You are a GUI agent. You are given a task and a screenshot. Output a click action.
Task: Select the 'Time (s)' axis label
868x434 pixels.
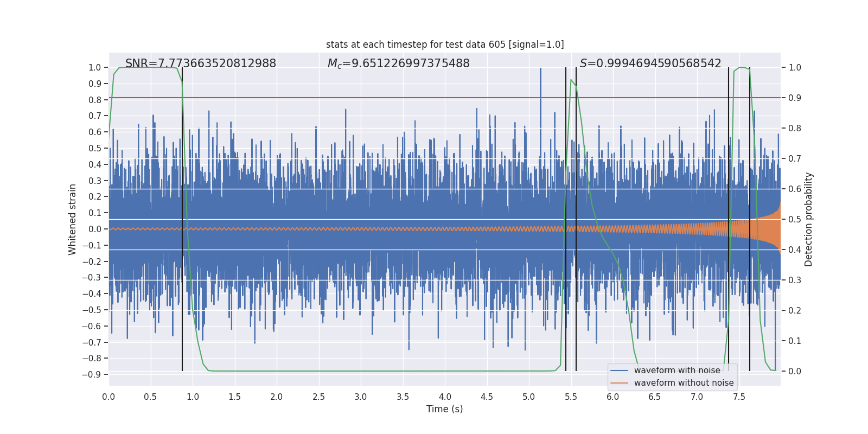(445, 409)
